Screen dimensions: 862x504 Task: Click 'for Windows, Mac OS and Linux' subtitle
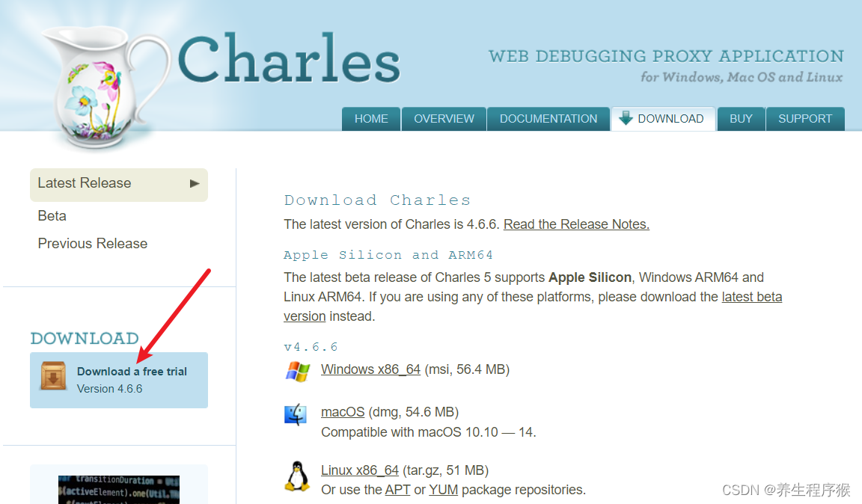click(x=742, y=77)
